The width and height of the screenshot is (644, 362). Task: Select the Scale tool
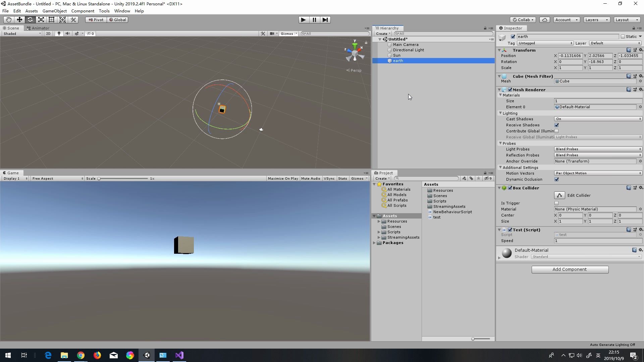point(41,20)
